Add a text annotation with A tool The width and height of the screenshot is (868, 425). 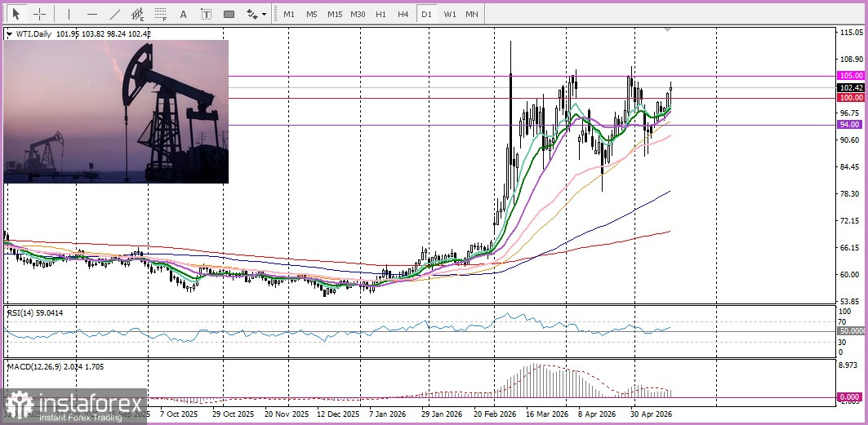pos(183,15)
